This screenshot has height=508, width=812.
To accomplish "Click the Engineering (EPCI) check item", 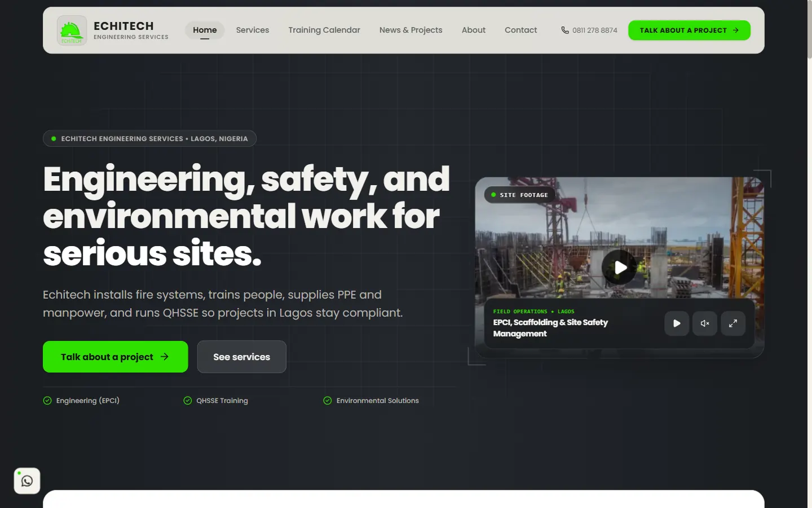I will pyautogui.click(x=82, y=401).
